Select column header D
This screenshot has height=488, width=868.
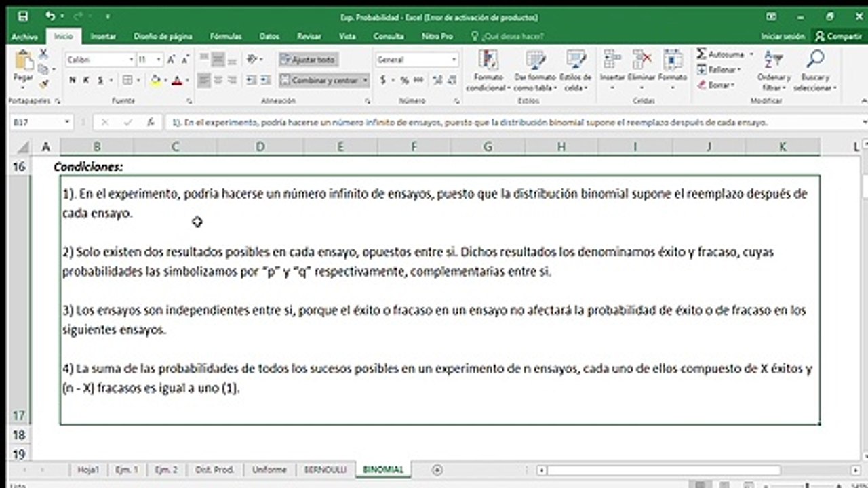click(x=260, y=146)
